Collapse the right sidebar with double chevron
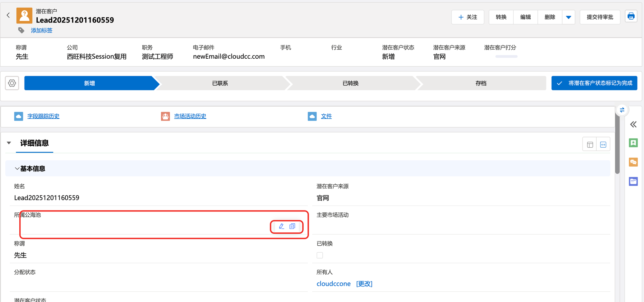 tap(633, 124)
